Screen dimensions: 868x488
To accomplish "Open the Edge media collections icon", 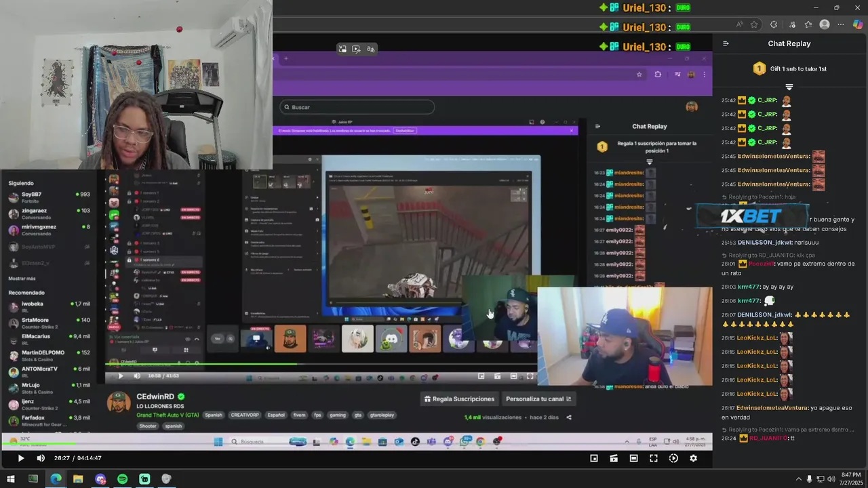I will (x=793, y=24).
